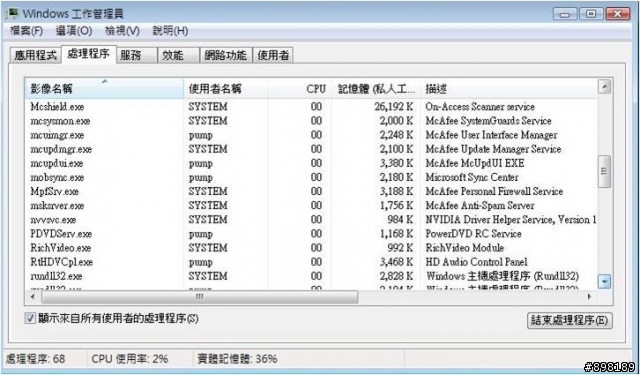The height and width of the screenshot is (375, 640).
Task: Open the 檢視(V) menu
Action: (122, 31)
